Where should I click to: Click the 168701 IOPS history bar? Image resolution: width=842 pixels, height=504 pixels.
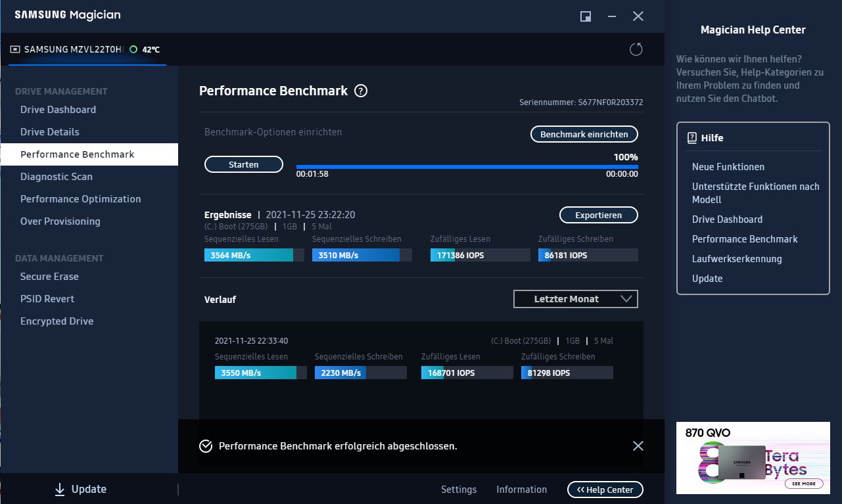(x=467, y=373)
